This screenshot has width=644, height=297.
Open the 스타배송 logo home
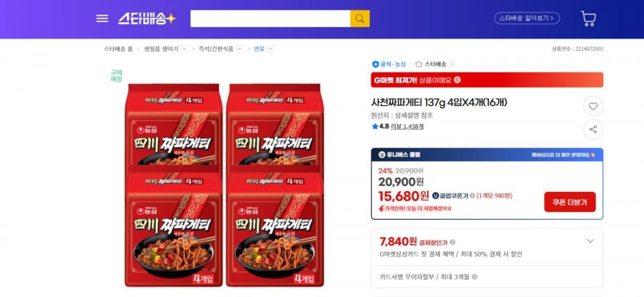[x=147, y=19]
